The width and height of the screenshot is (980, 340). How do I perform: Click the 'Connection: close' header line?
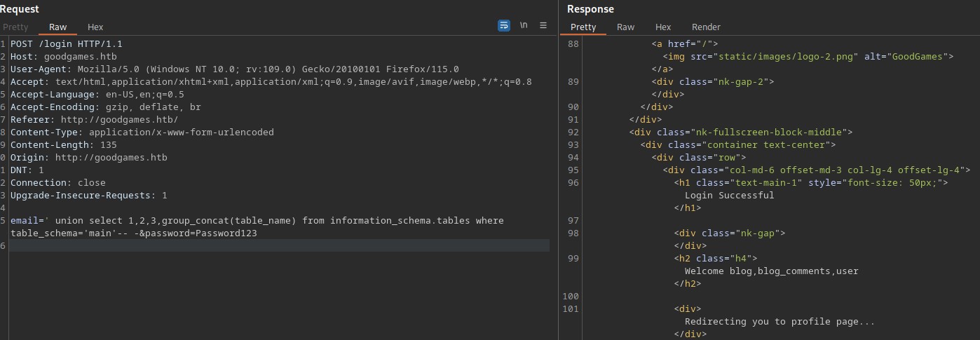pos(58,182)
